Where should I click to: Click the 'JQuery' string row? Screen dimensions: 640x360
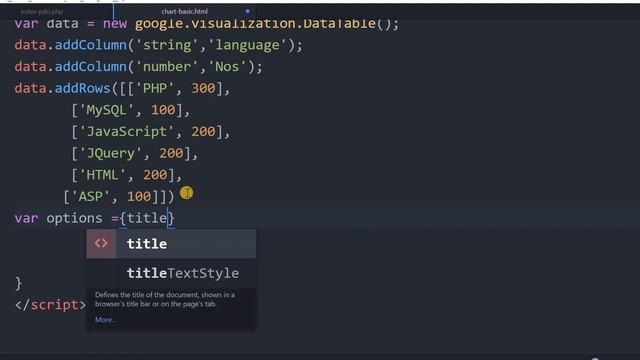tap(111, 153)
